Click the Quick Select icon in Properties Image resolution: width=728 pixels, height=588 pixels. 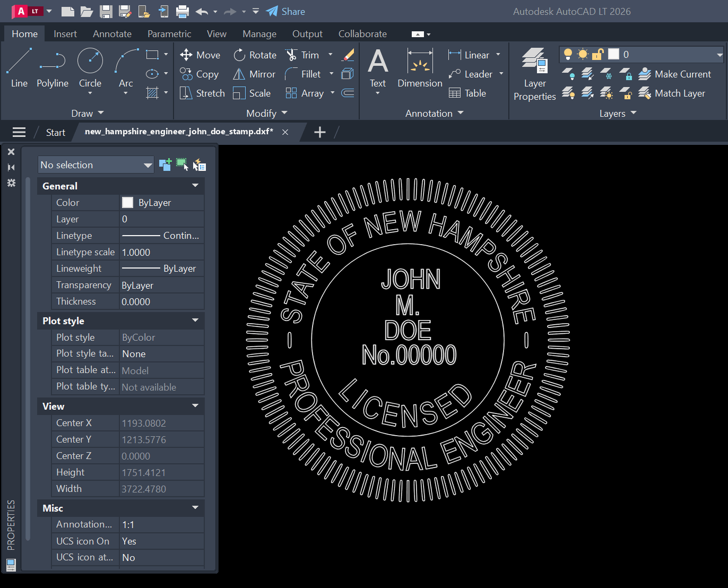coord(200,165)
